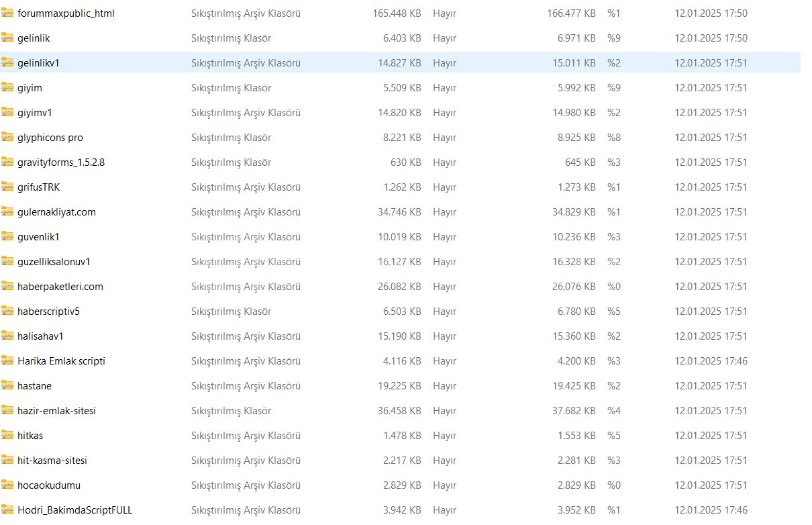Select the name gravityforms_1.5.2.8
Screen dimensions: 812x525
click(x=61, y=162)
